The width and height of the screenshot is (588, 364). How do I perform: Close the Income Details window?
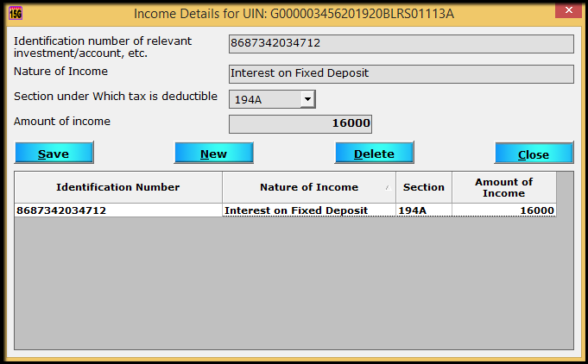(x=568, y=10)
